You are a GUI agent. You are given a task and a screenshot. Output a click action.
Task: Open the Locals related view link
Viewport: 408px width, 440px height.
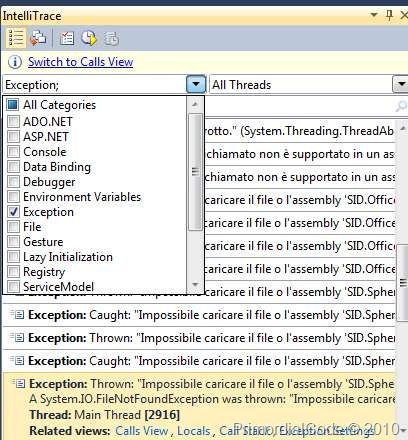(x=194, y=431)
